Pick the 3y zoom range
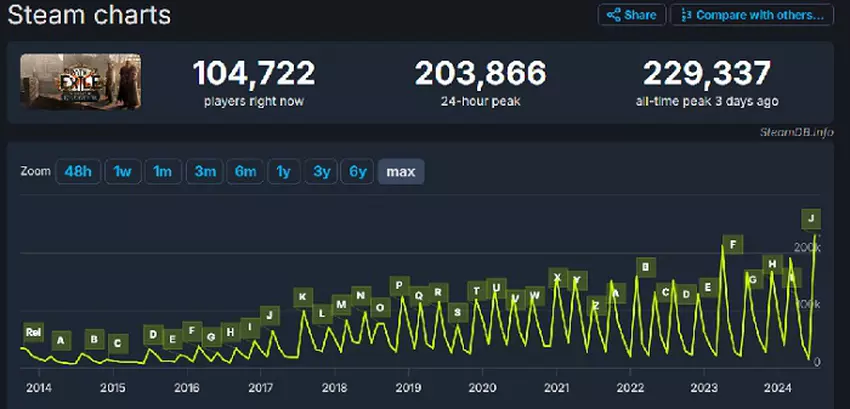The width and height of the screenshot is (850, 409). 321,172
